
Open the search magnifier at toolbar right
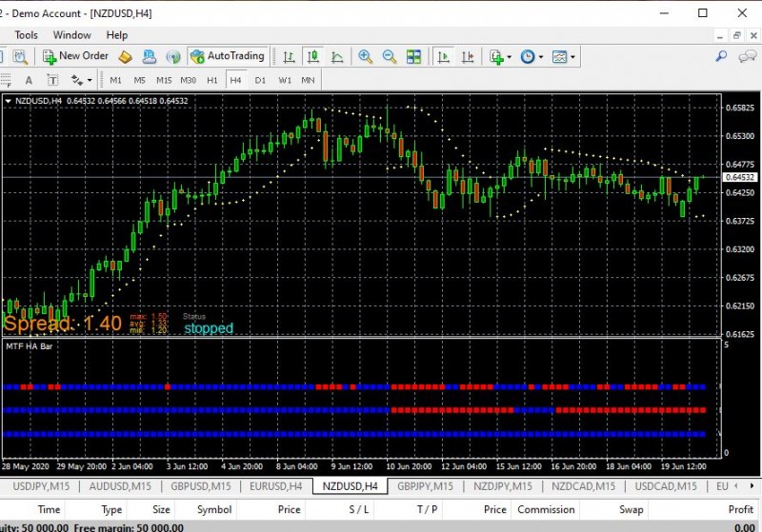tap(721, 57)
